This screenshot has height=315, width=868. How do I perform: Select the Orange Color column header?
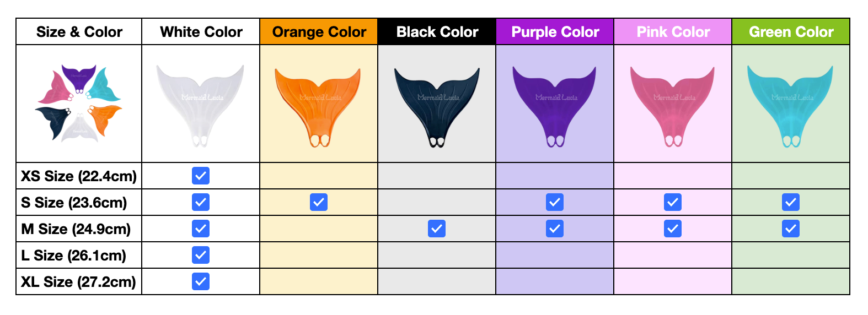click(319, 32)
